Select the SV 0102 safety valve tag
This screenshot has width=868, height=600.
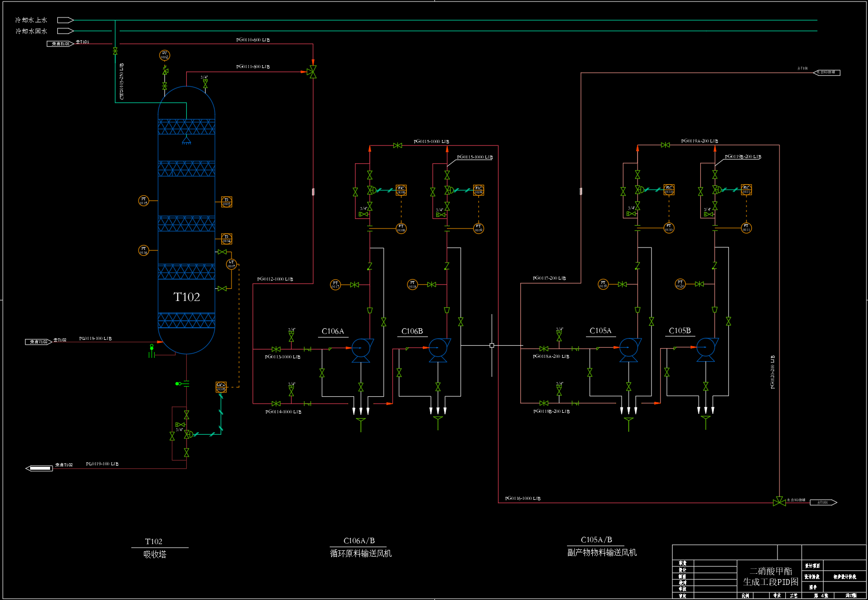(164, 55)
